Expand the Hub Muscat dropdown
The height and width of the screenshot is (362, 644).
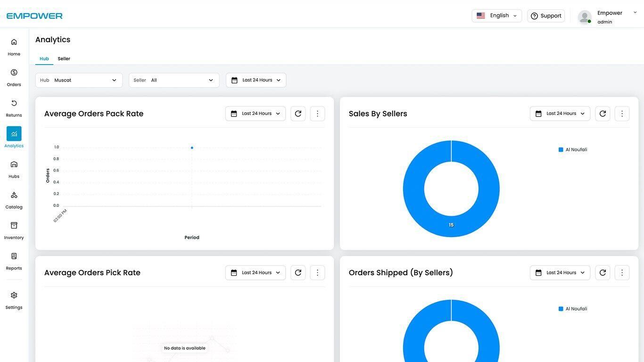(x=79, y=80)
